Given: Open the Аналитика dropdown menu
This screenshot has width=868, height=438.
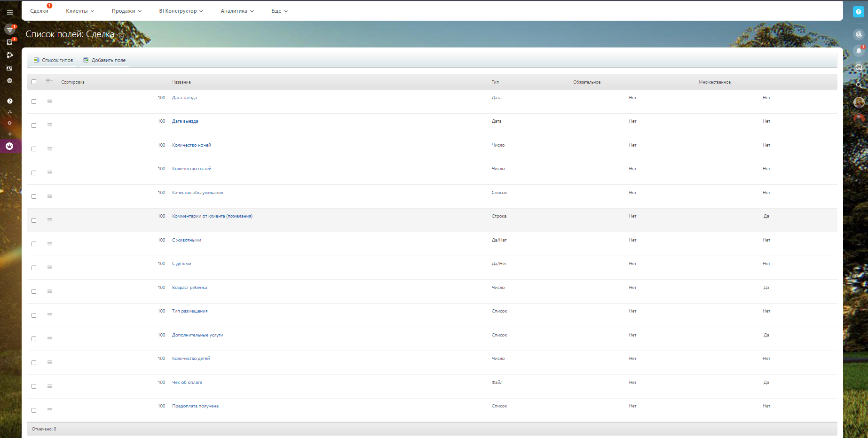Looking at the screenshot, I should (237, 11).
